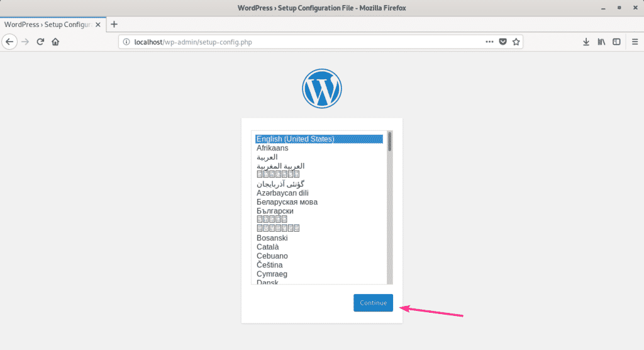Click the language list scrollbar thumb
644x350 pixels.
[x=390, y=142]
